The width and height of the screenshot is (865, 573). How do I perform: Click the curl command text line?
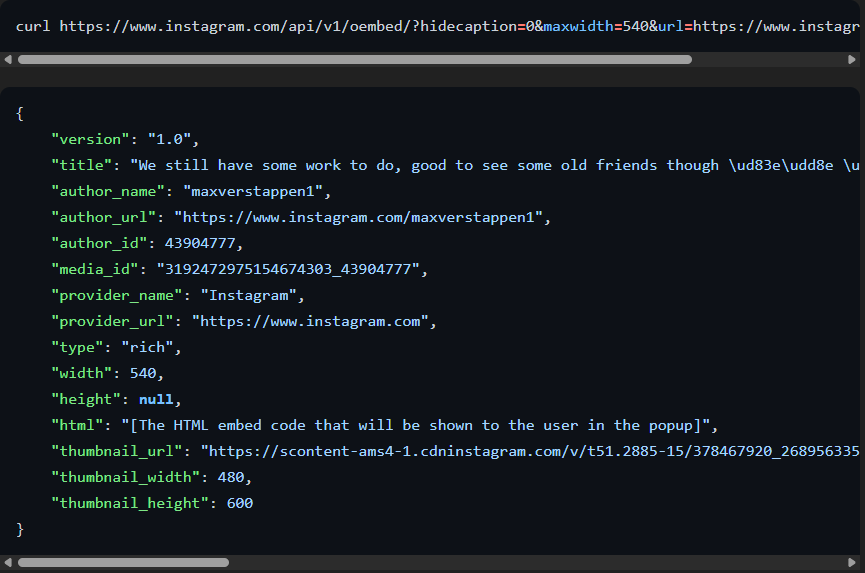point(437,26)
